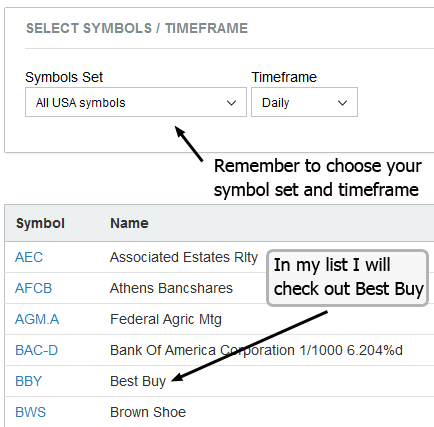Click the chevron arrow in Symbols Set box
434x427 pixels.
(231, 103)
